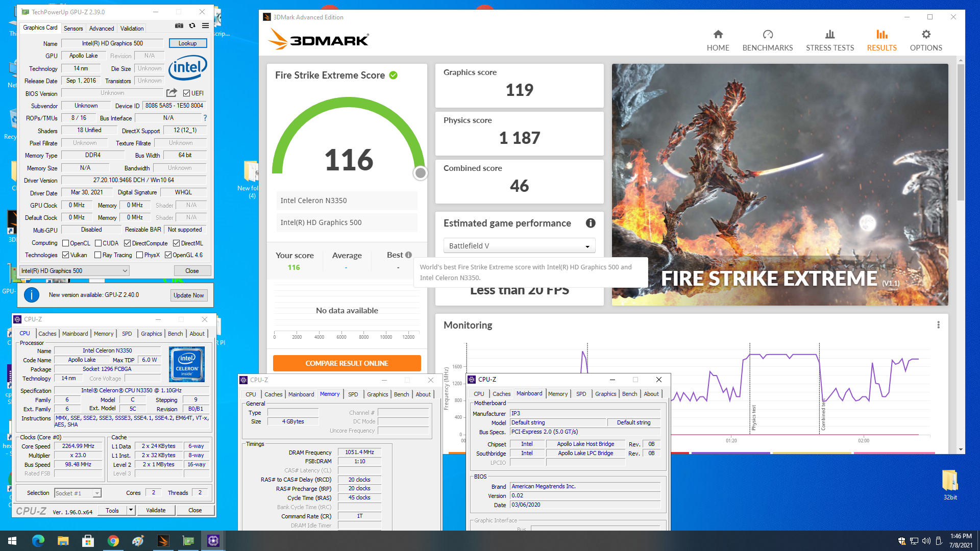Click the Fire Strike Extreme artwork image
The image size is (980, 551).
coord(780,185)
